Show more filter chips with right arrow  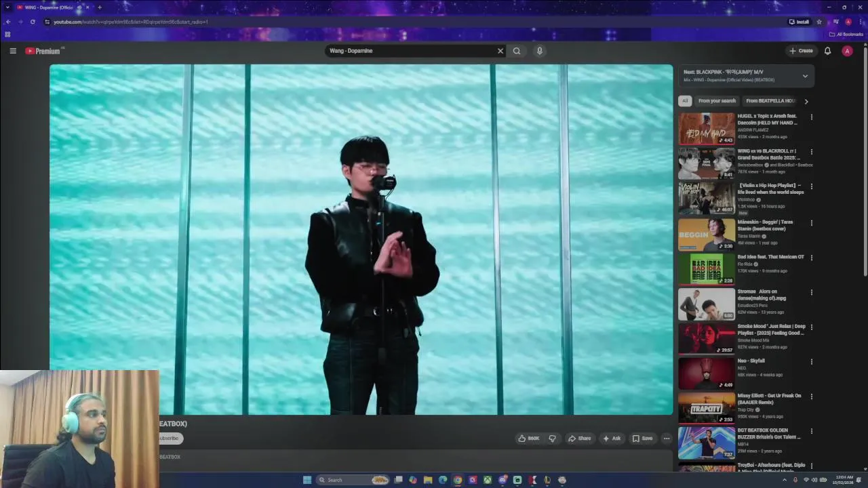coord(806,101)
